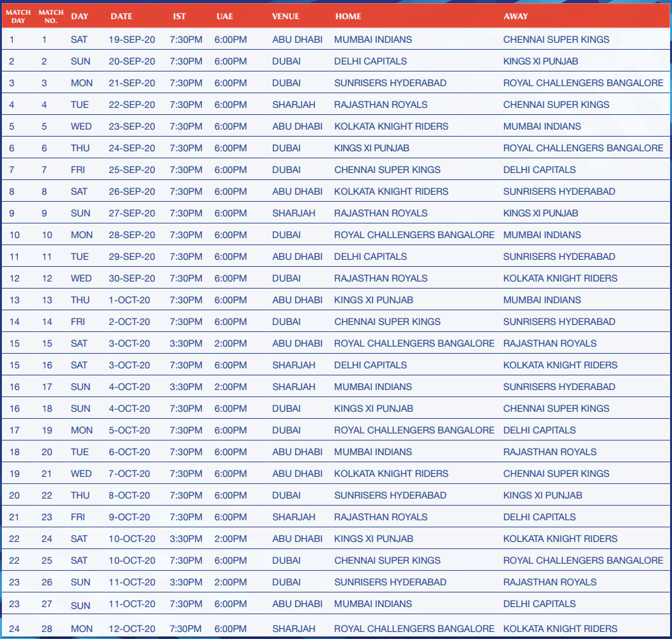The height and width of the screenshot is (639, 672).
Task: Select the UAE column header
Action: pyautogui.click(x=225, y=16)
